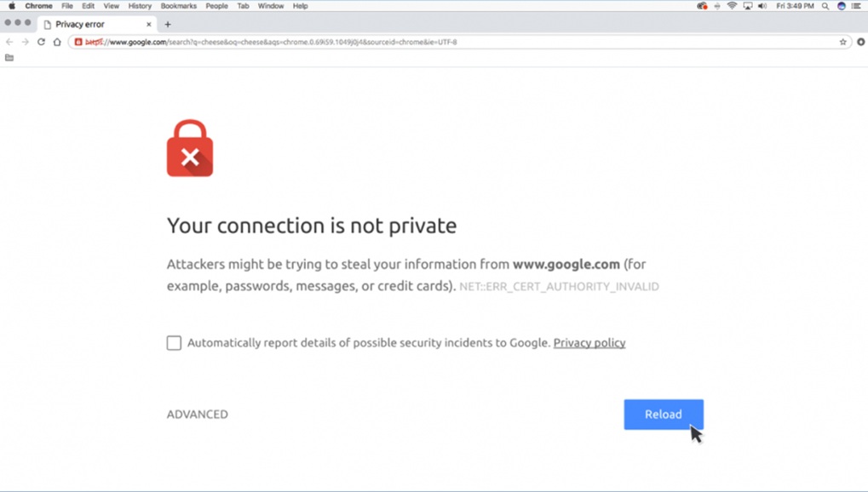868x492 pixels.
Task: Go back with the back arrow
Action: point(9,42)
